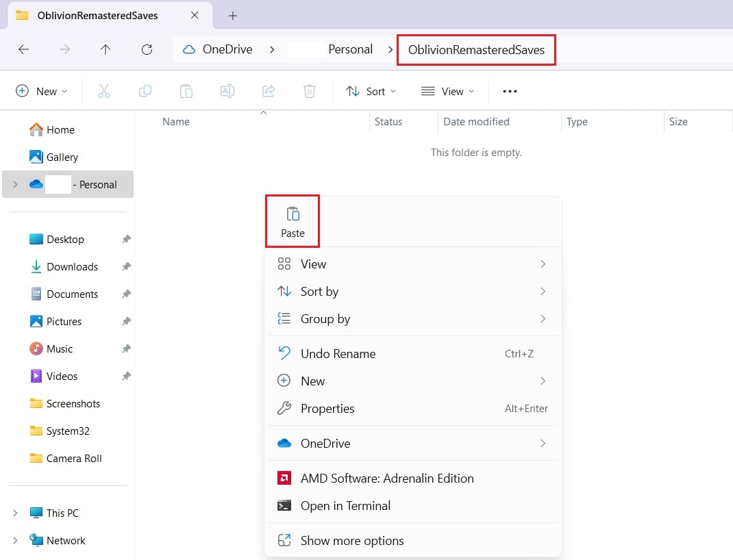
Task: Click OblivionRemasteredSaves in address breadcrumb
Action: tap(476, 49)
